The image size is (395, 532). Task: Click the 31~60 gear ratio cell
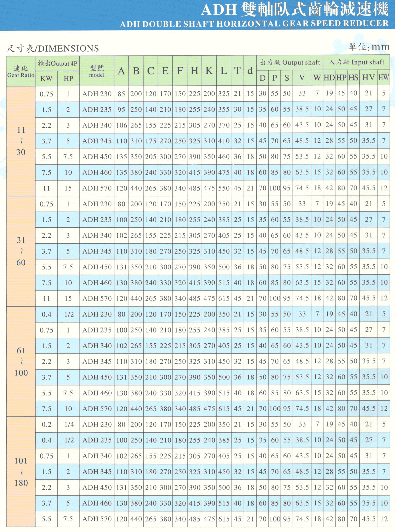click(21, 251)
